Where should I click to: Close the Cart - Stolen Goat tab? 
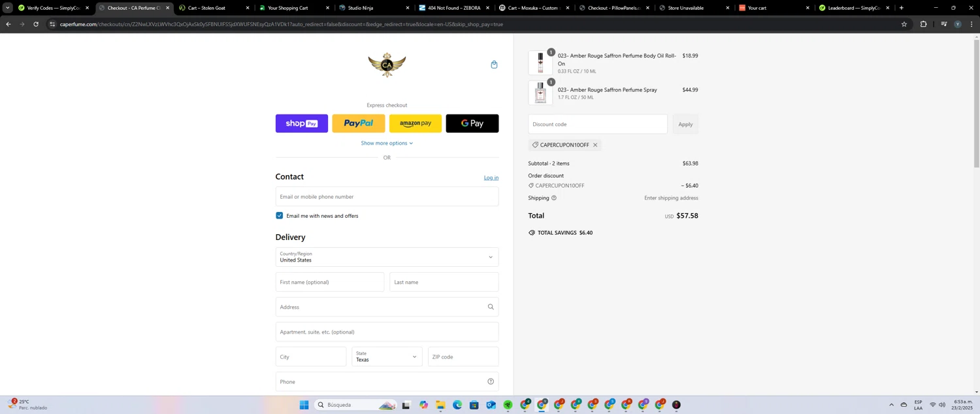click(248, 8)
